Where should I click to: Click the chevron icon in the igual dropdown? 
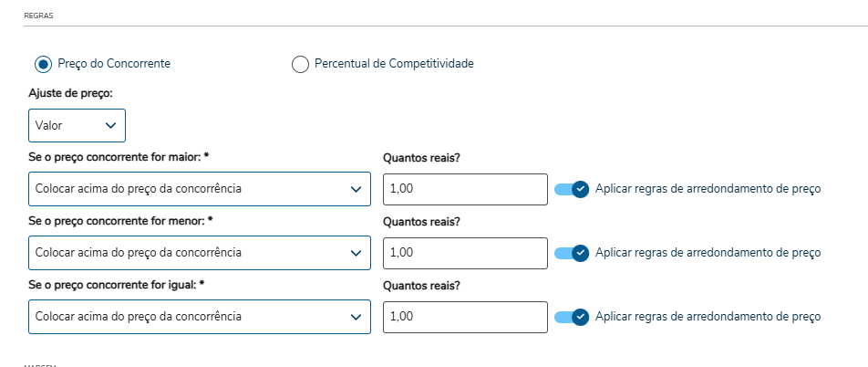pos(356,316)
